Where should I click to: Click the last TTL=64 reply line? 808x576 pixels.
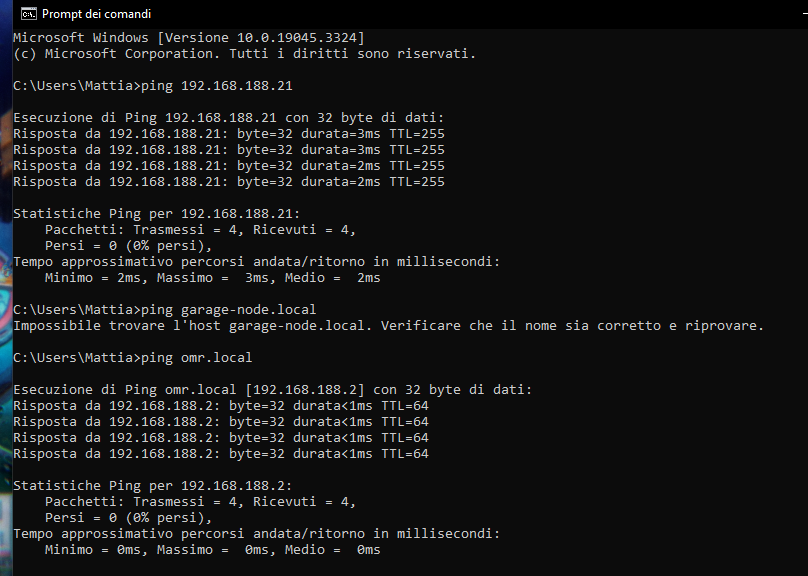pyautogui.click(x=221, y=453)
